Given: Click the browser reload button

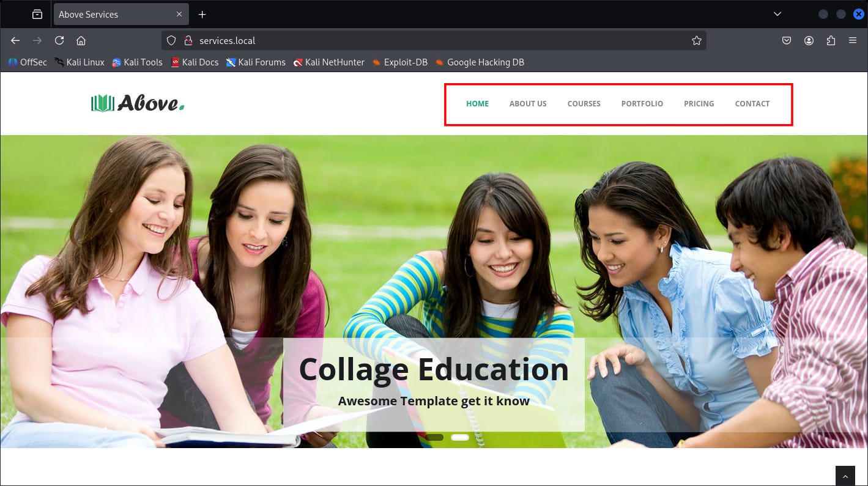Looking at the screenshot, I should point(59,40).
